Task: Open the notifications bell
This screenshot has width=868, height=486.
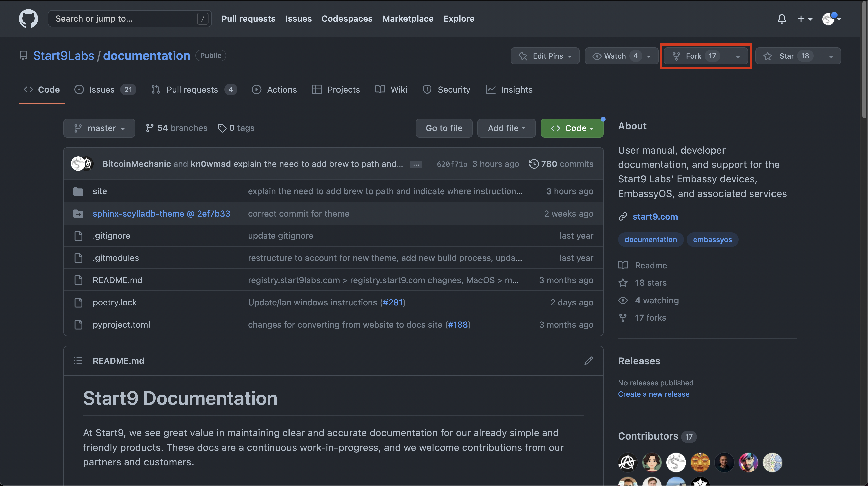Action: (x=781, y=19)
